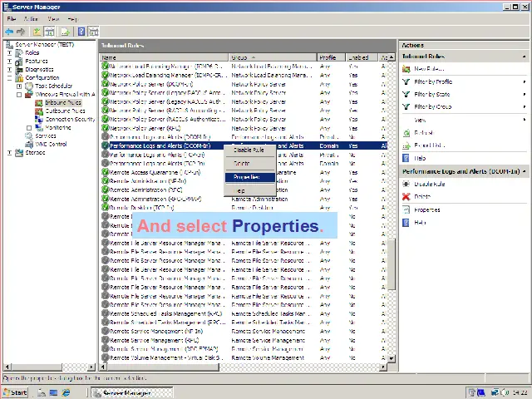532x399 pixels.
Task: Click the Help toolbar icon
Action: click(81, 32)
